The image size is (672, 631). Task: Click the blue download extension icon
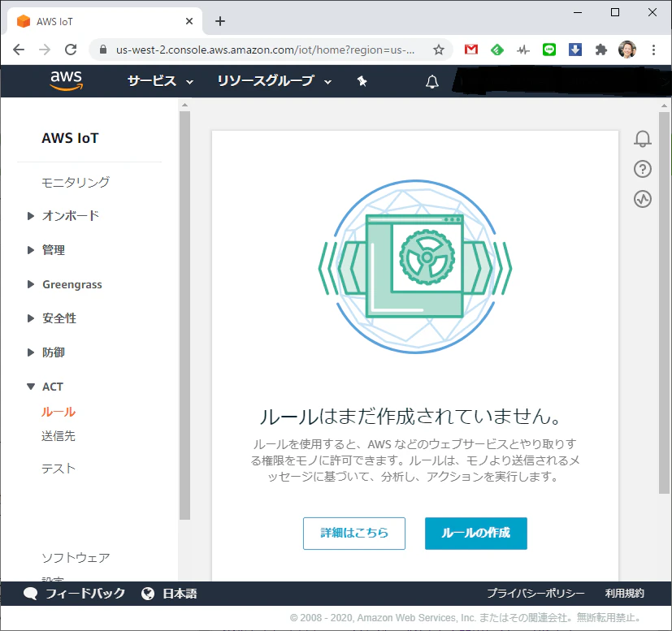(575, 50)
